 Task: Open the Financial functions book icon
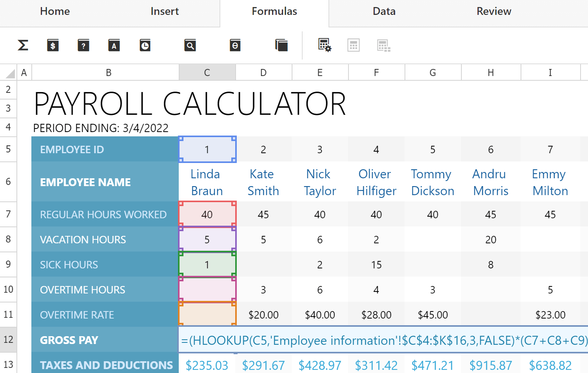53,45
